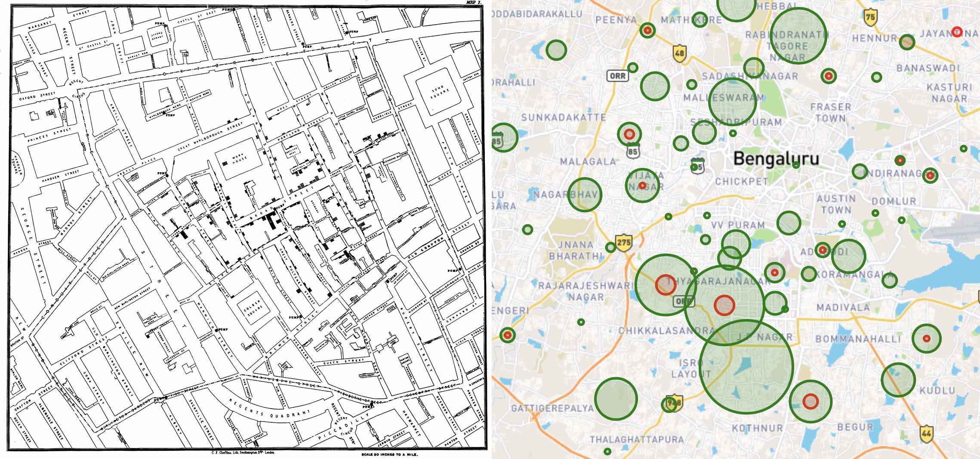The width and height of the screenshot is (980, 459).
Task: Click the route 75 highway shield
Action: tap(870, 17)
